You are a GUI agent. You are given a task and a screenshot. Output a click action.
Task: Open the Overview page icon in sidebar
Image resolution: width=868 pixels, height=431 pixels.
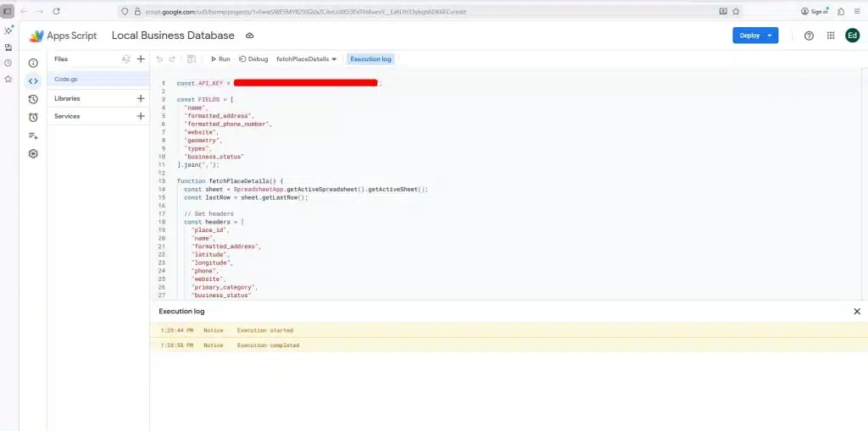tap(33, 63)
